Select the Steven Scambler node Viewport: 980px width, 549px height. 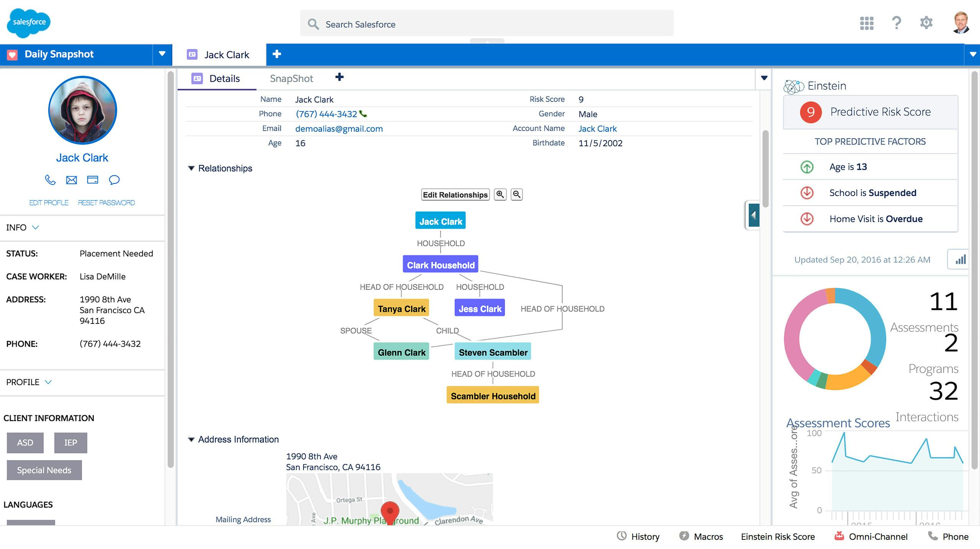click(x=493, y=352)
